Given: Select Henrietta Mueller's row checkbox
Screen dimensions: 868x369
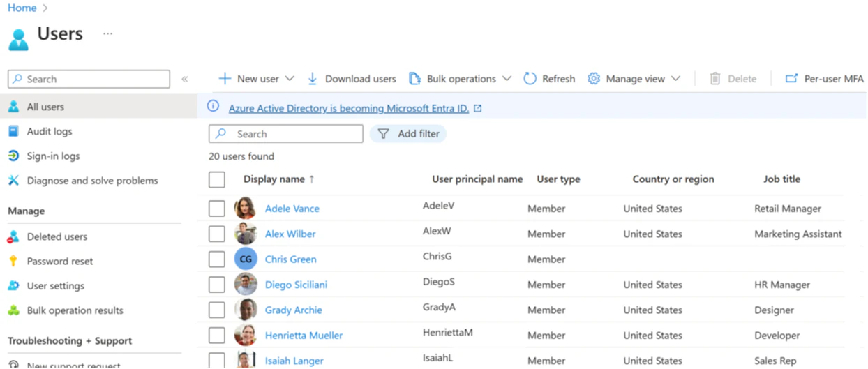Looking at the screenshot, I should click(x=217, y=336).
